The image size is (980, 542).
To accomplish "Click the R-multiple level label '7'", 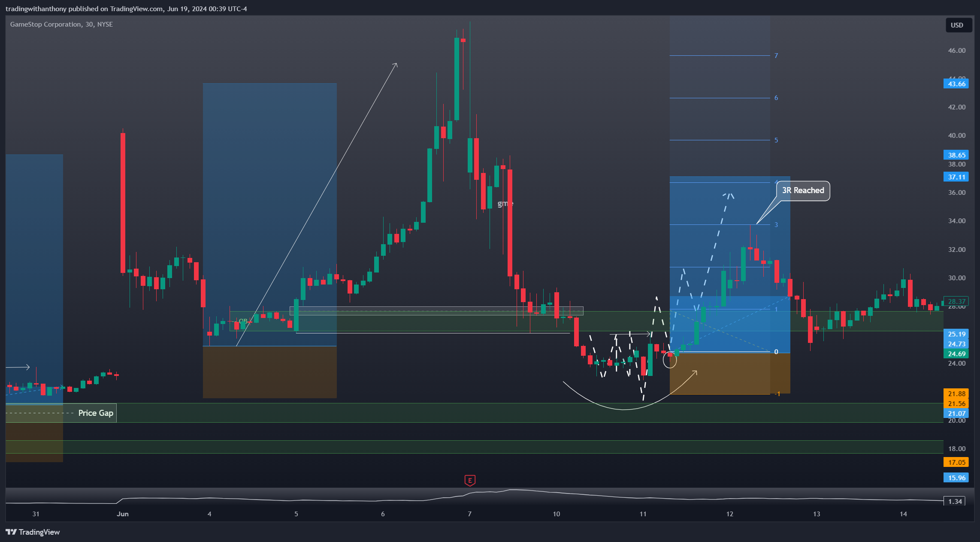I will tap(776, 55).
